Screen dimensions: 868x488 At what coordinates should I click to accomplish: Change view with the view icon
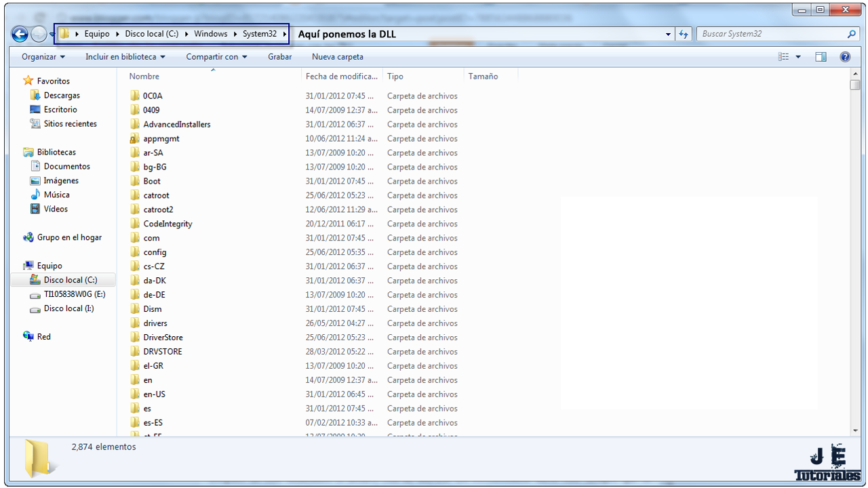click(x=784, y=57)
